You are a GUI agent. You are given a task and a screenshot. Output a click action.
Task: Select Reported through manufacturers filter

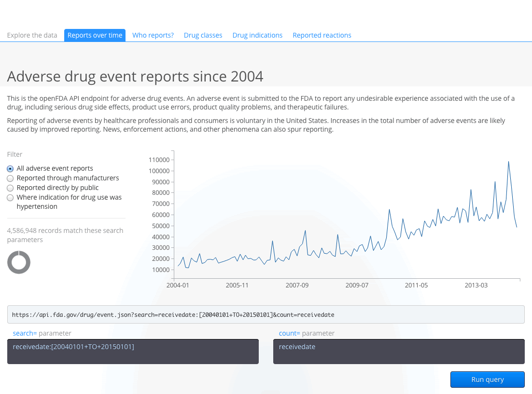pyautogui.click(x=10, y=178)
